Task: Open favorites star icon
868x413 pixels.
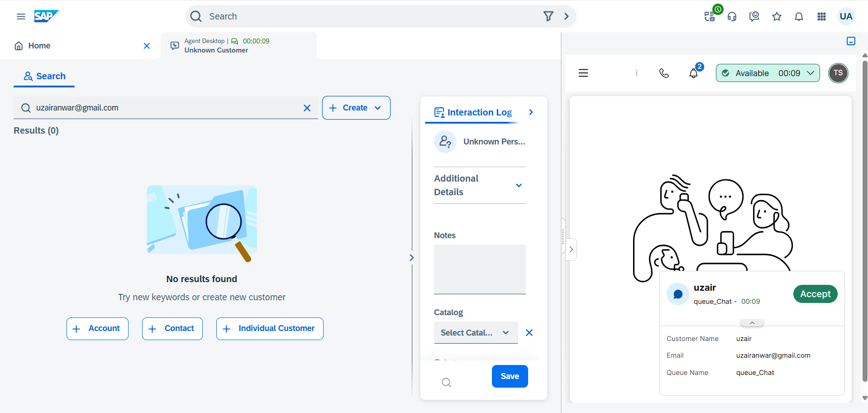Action: point(777,17)
